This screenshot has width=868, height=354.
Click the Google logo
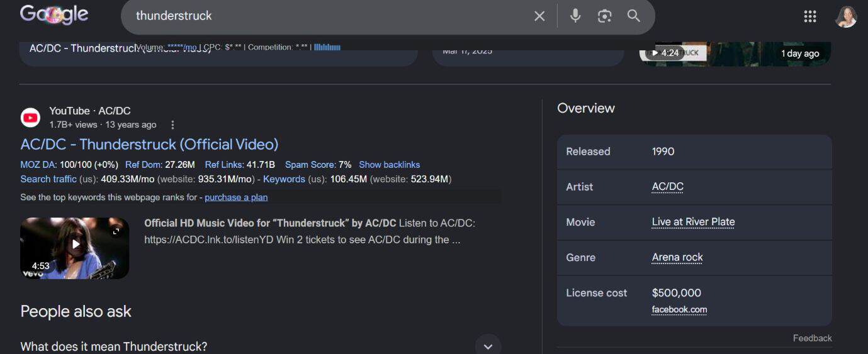[54, 14]
